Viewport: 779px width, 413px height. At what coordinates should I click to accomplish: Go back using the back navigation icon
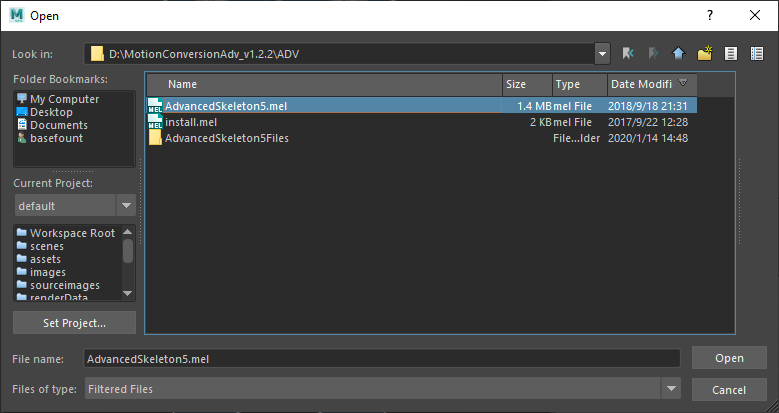pos(628,53)
